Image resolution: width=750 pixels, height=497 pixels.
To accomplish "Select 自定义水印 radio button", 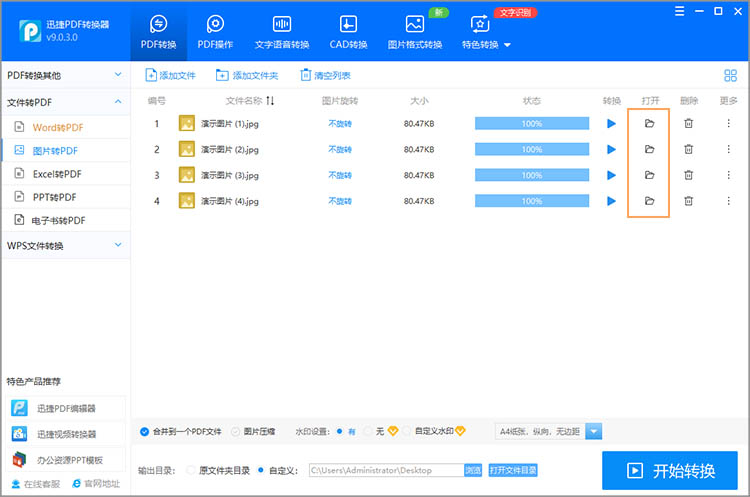I will coord(407,431).
